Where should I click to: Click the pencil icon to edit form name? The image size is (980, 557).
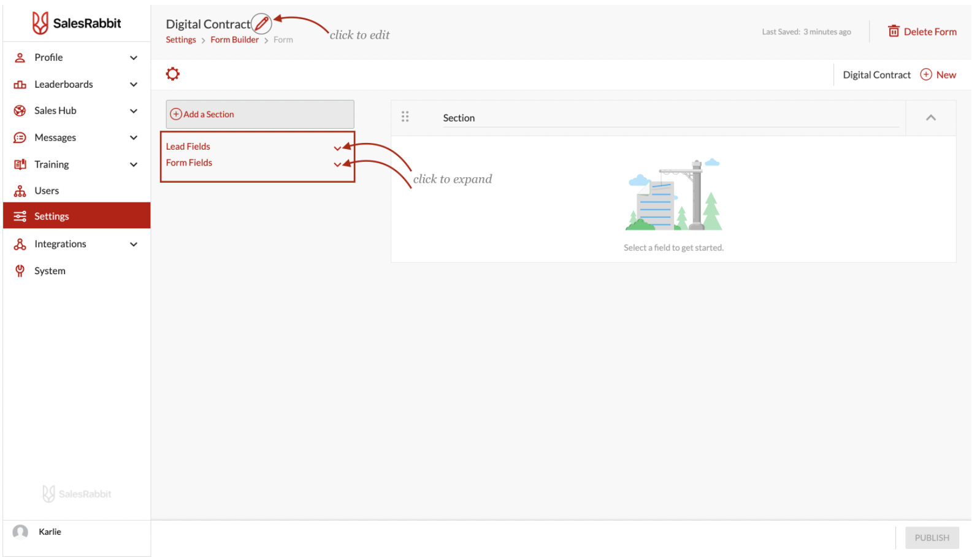point(261,24)
